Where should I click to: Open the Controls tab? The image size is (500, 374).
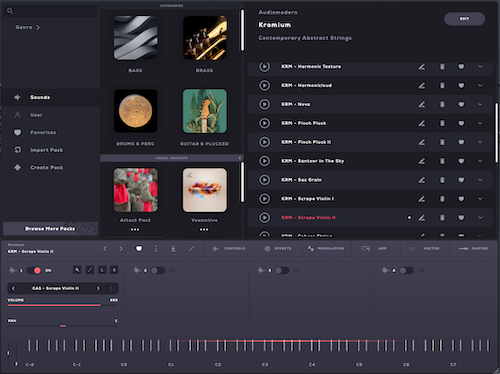(x=229, y=249)
